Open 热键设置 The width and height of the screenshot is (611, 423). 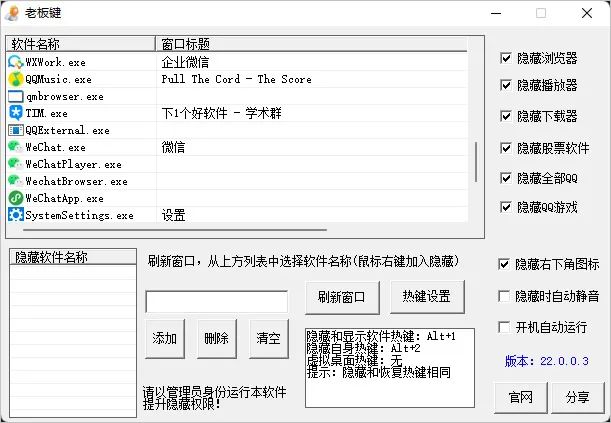[x=427, y=297]
